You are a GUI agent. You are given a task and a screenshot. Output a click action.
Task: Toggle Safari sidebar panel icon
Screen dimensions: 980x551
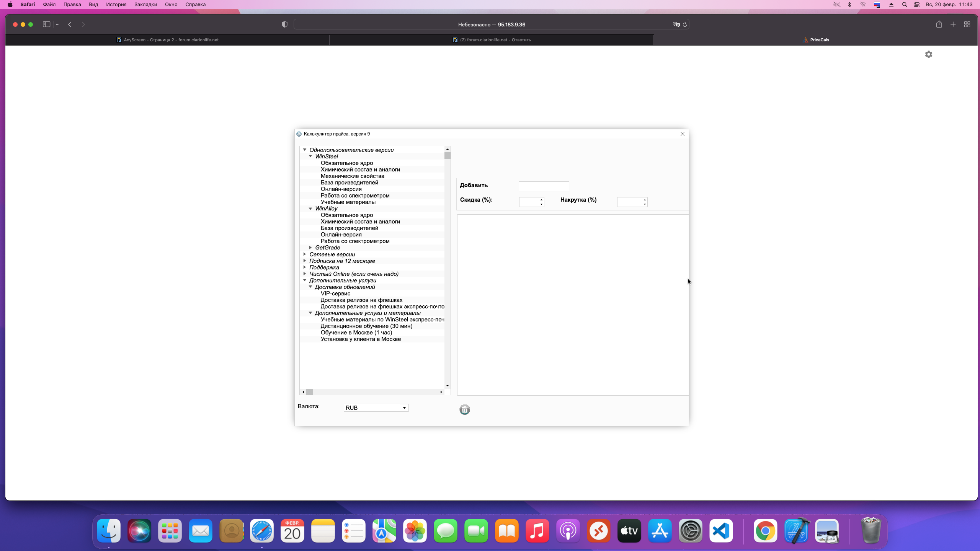point(46,24)
